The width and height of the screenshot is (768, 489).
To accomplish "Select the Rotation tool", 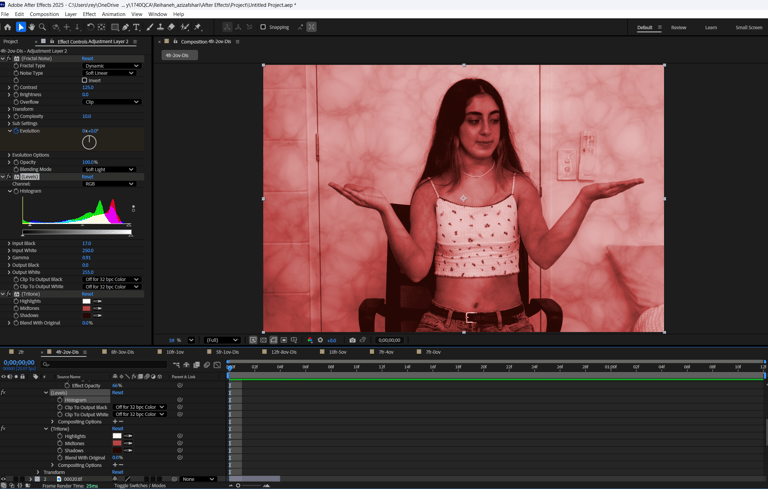I will tap(91, 27).
